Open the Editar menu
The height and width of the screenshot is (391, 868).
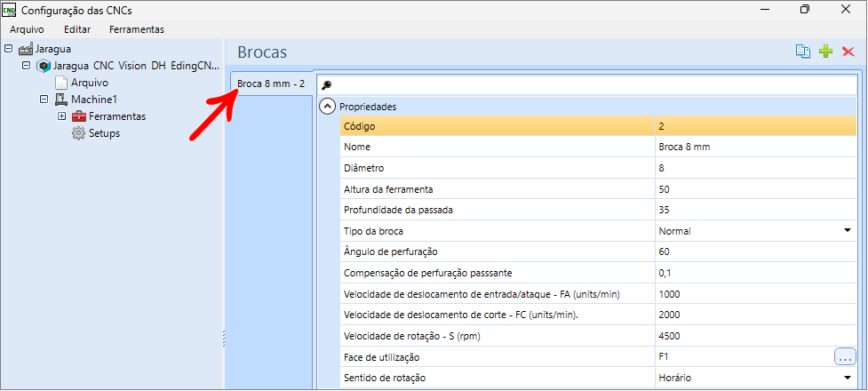(77, 29)
